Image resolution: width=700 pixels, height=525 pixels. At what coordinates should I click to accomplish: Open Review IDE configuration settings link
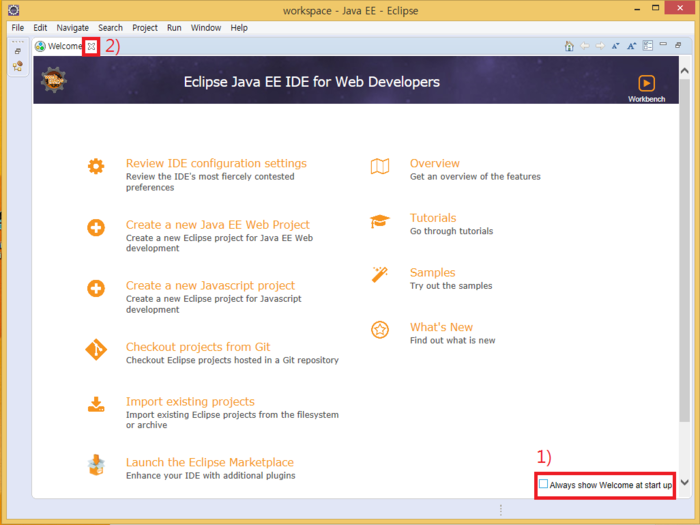click(x=216, y=163)
